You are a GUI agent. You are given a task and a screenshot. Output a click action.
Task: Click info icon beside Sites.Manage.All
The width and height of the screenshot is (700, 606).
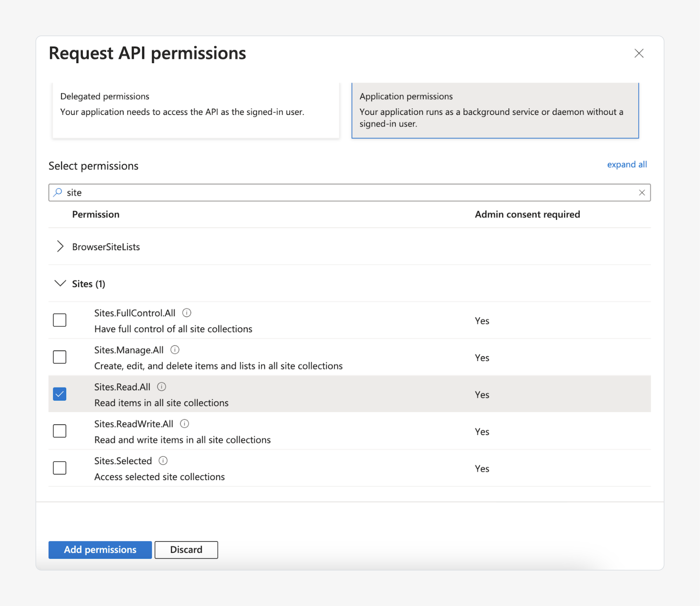coord(175,350)
